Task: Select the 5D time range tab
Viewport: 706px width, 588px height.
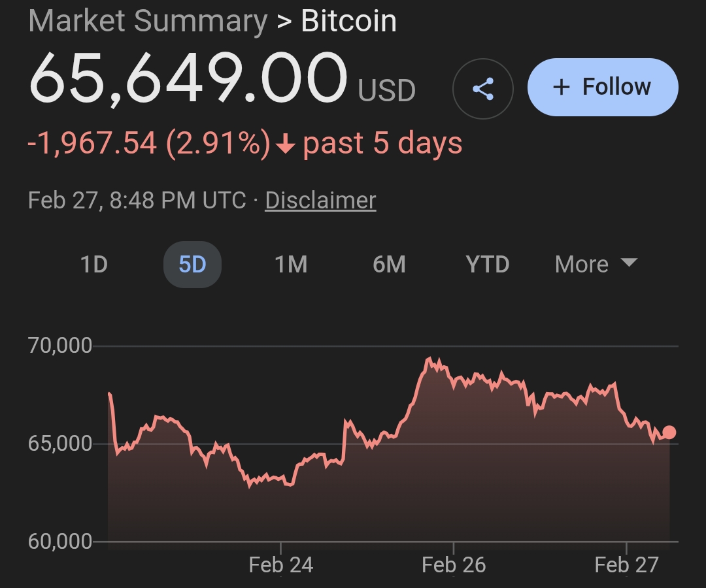Action: 192,265
